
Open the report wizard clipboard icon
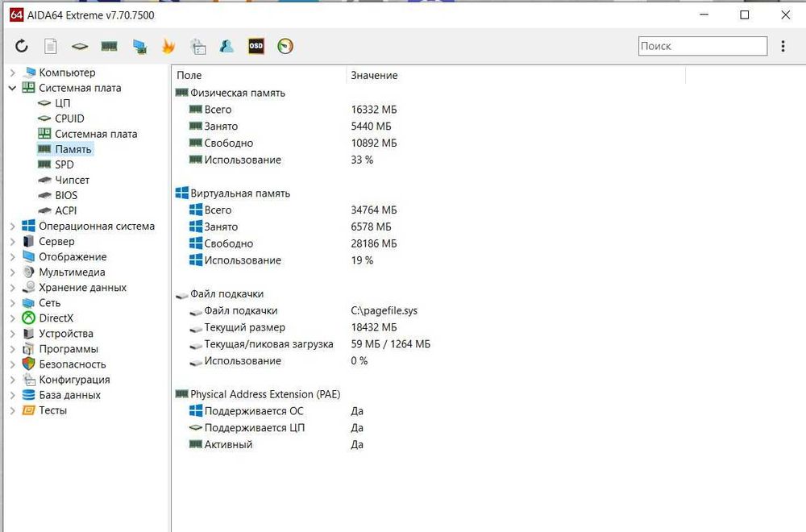pyautogui.click(x=198, y=46)
